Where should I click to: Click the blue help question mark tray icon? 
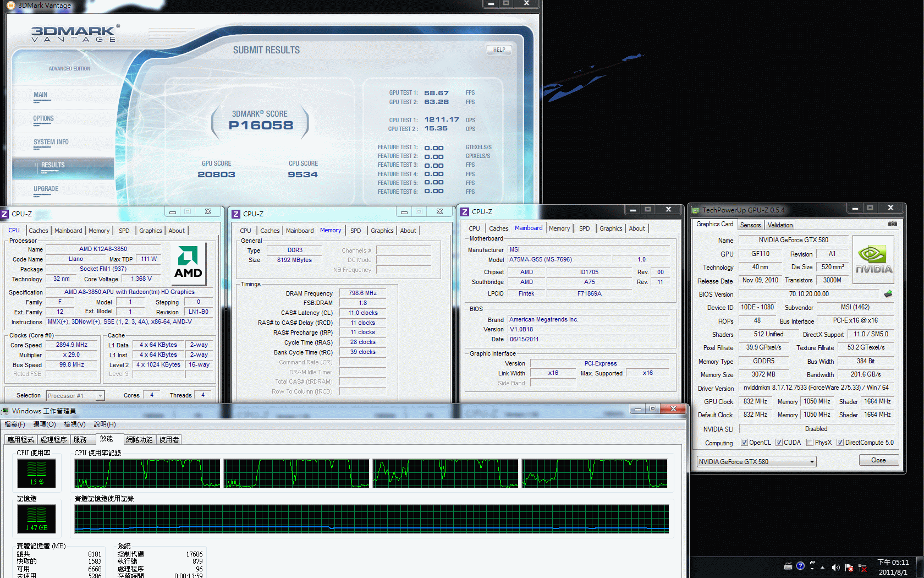point(800,566)
